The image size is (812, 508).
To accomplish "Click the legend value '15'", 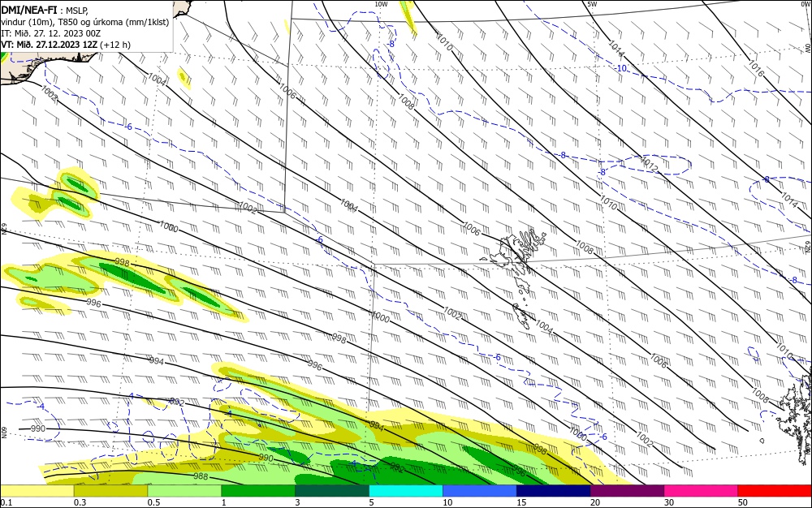I will pos(521,502).
